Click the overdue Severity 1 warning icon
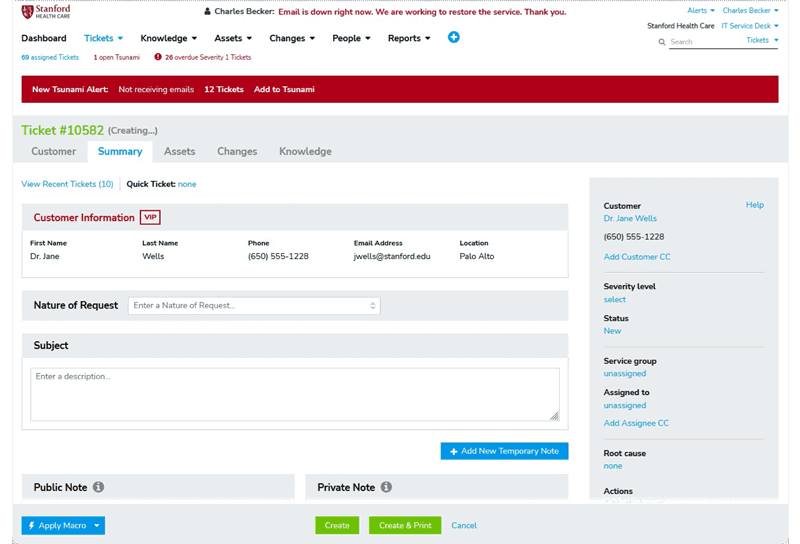The image size is (800, 544). pos(158,57)
